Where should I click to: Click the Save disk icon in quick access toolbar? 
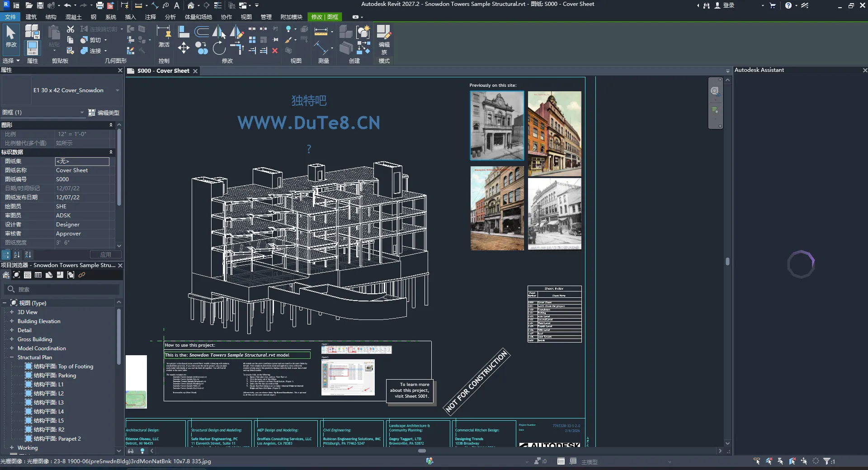tap(40, 5)
